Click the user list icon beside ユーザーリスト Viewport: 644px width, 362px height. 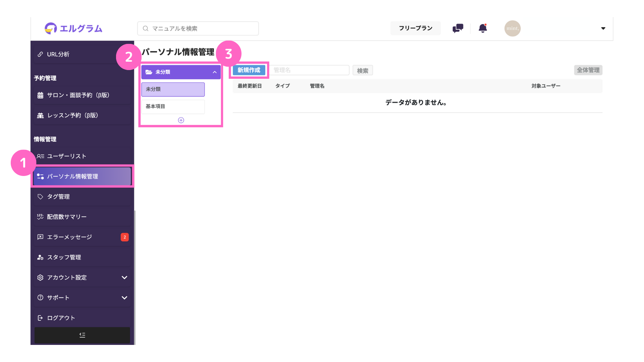point(40,156)
